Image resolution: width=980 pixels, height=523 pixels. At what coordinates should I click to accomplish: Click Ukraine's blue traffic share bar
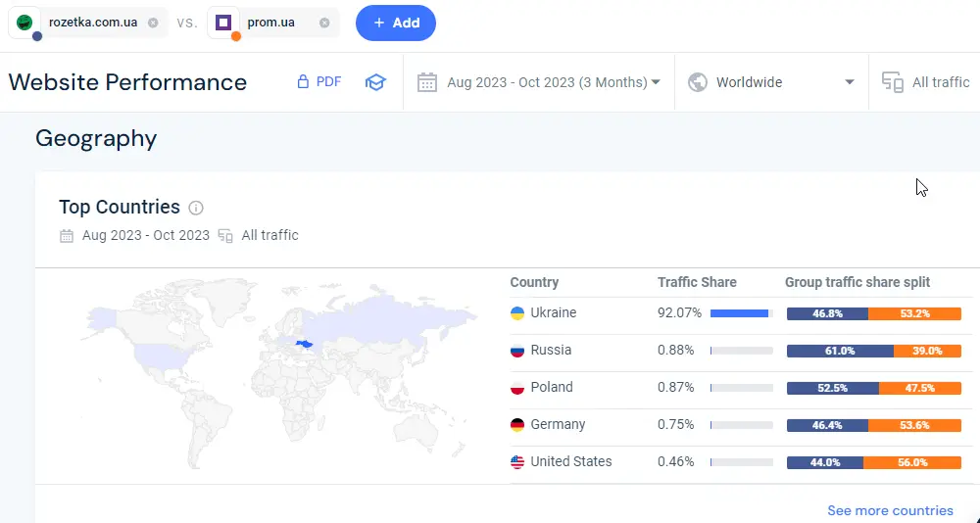click(x=739, y=313)
